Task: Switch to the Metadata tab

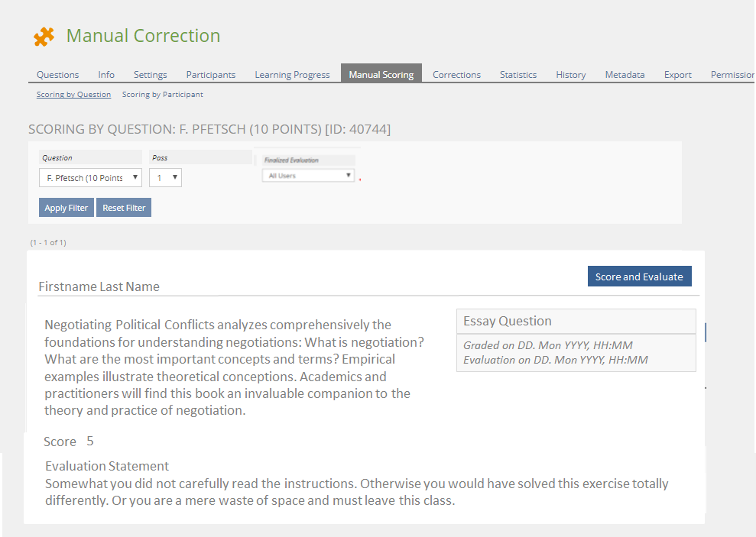Action: pyautogui.click(x=625, y=75)
